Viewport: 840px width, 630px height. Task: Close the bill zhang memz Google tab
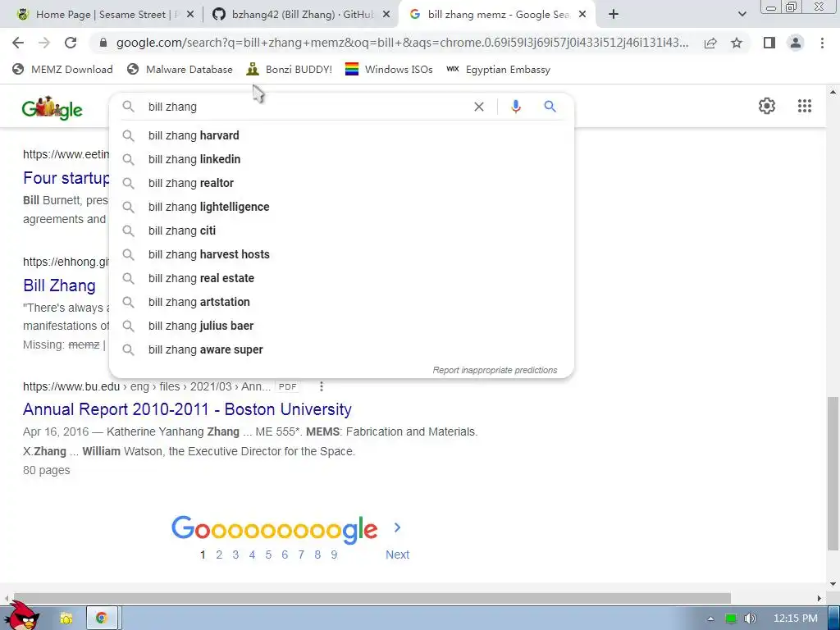[582, 15]
